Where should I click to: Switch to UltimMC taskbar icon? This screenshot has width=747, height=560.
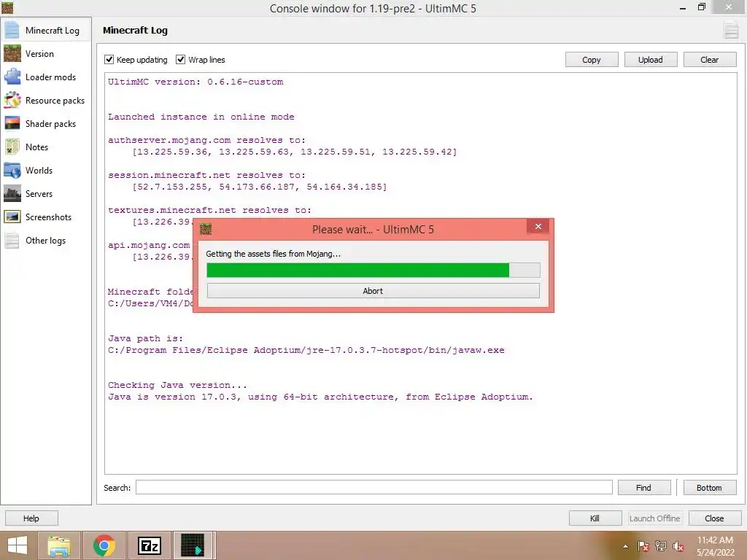coord(193,545)
